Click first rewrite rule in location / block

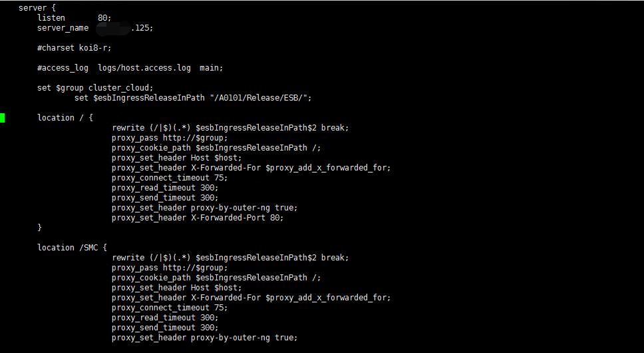click(230, 128)
